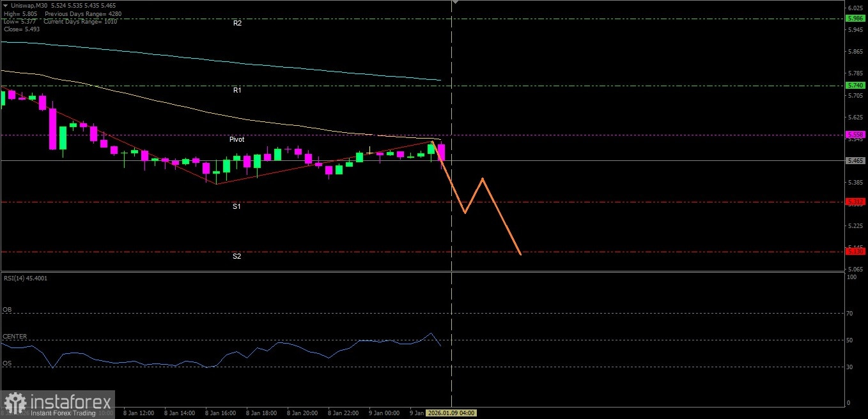Click 6.025 on the price axis

[x=855, y=8]
